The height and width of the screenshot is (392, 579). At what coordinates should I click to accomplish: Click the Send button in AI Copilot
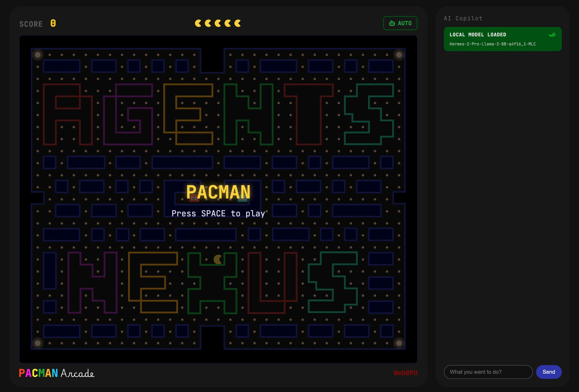pos(549,372)
